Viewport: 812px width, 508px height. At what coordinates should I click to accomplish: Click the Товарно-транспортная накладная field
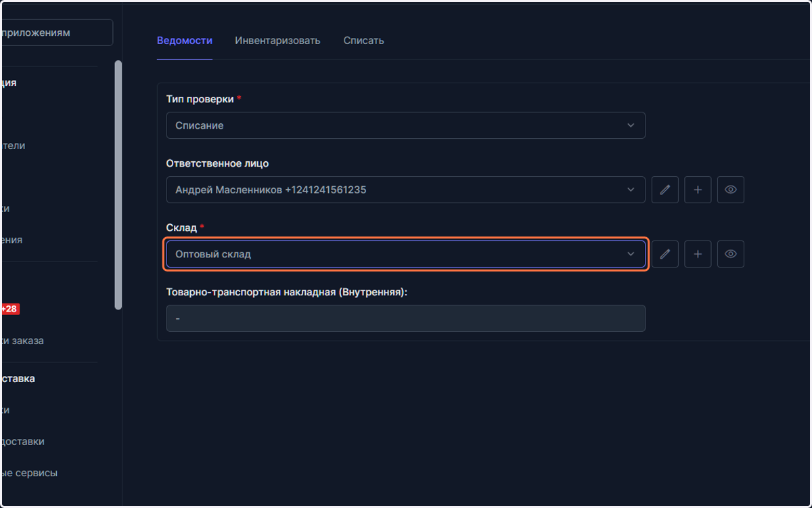[x=406, y=318]
